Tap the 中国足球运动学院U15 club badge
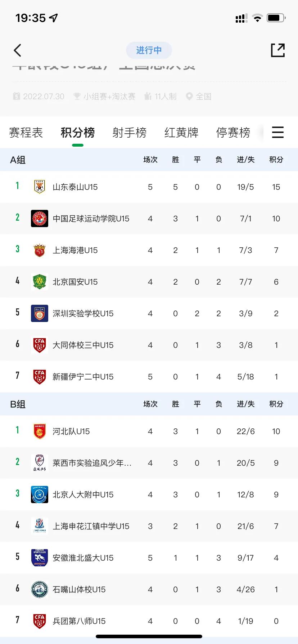This screenshot has height=644, width=298. click(x=40, y=218)
